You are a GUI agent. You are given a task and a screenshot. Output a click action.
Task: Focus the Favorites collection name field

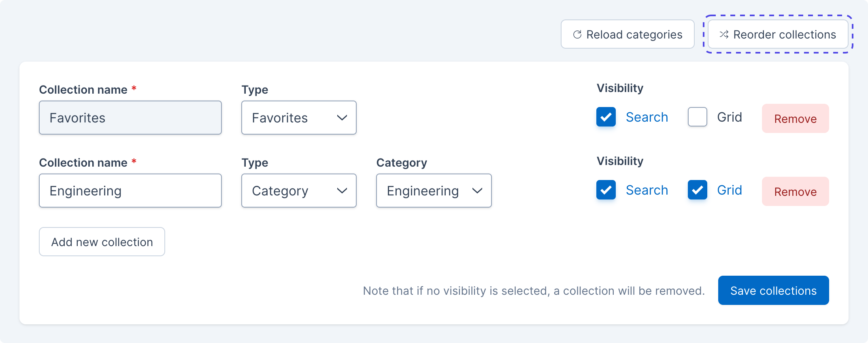pos(130,118)
